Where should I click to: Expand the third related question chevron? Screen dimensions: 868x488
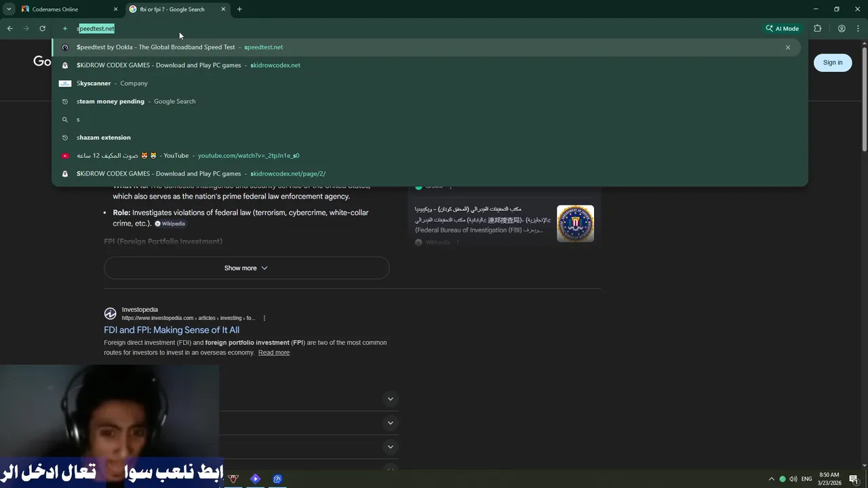tap(390, 447)
